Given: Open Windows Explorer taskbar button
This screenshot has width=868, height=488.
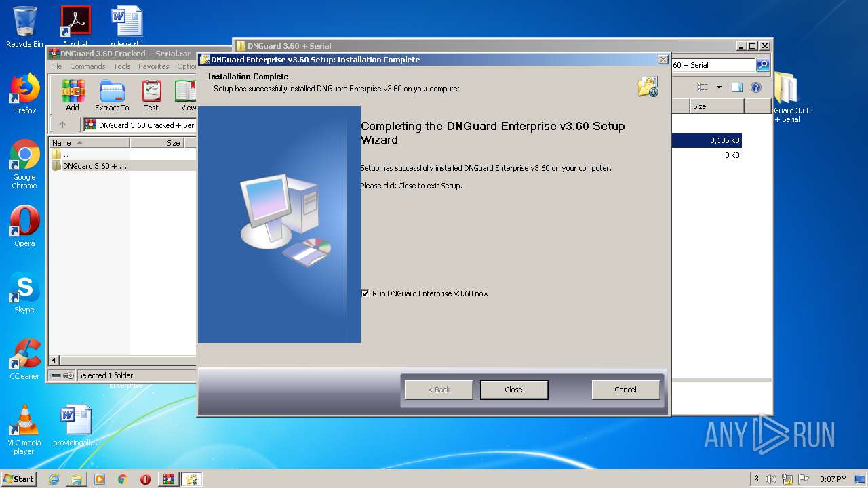Looking at the screenshot, I should [x=77, y=479].
